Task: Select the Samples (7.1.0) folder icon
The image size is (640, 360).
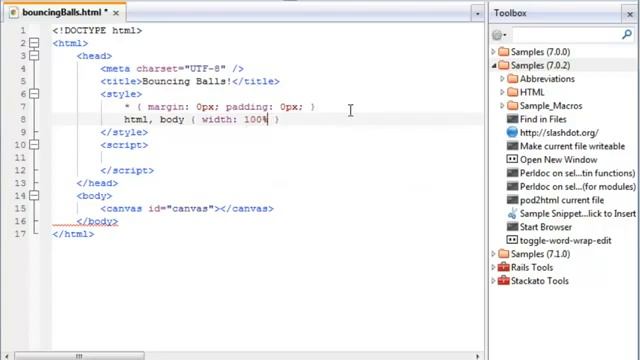Action: (504, 253)
